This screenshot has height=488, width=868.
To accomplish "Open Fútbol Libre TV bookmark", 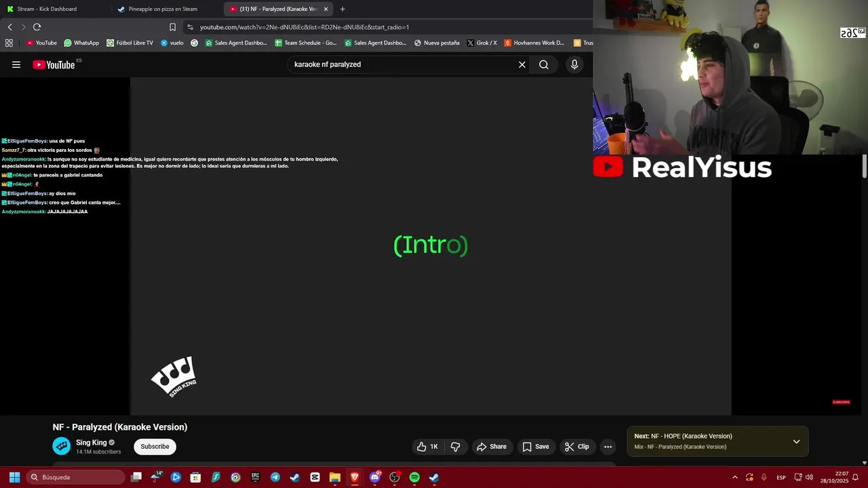I will point(130,43).
